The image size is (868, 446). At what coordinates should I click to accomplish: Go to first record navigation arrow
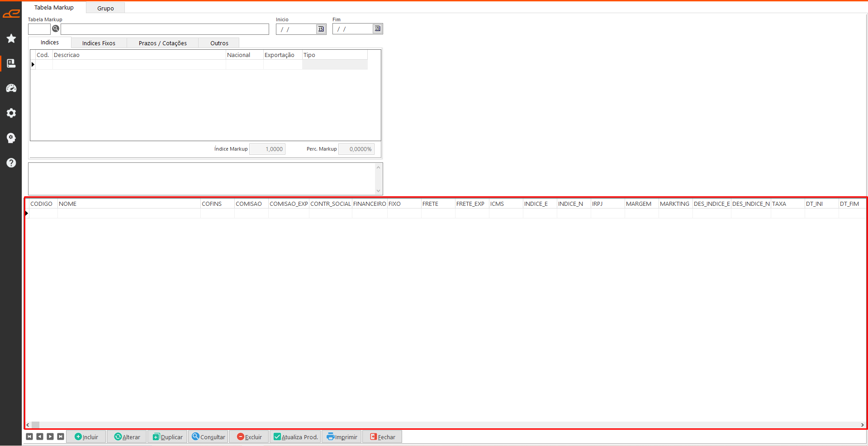coord(29,437)
